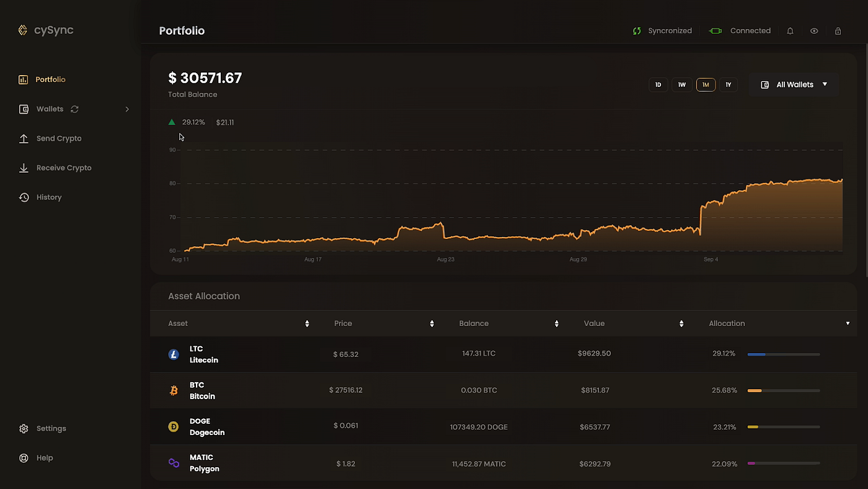Click the Polygon MATIC coin icon
This screenshot has height=489, width=868.
[x=174, y=463]
